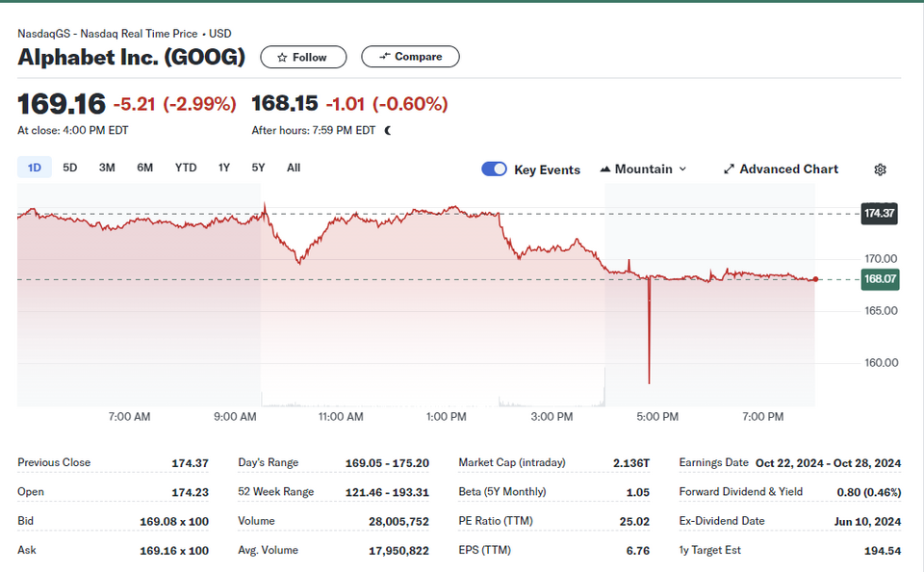924x572 pixels.
Task: Click the 168.07 current price marker
Action: pyautogui.click(x=880, y=279)
